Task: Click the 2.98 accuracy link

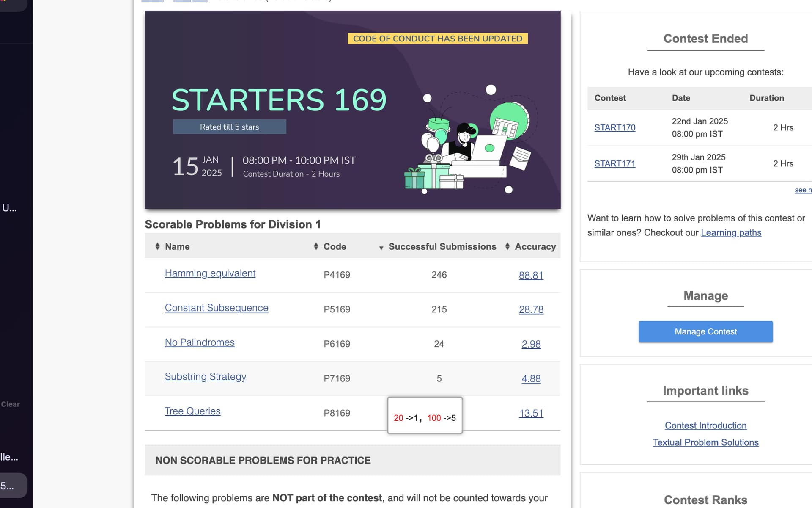Action: point(531,344)
